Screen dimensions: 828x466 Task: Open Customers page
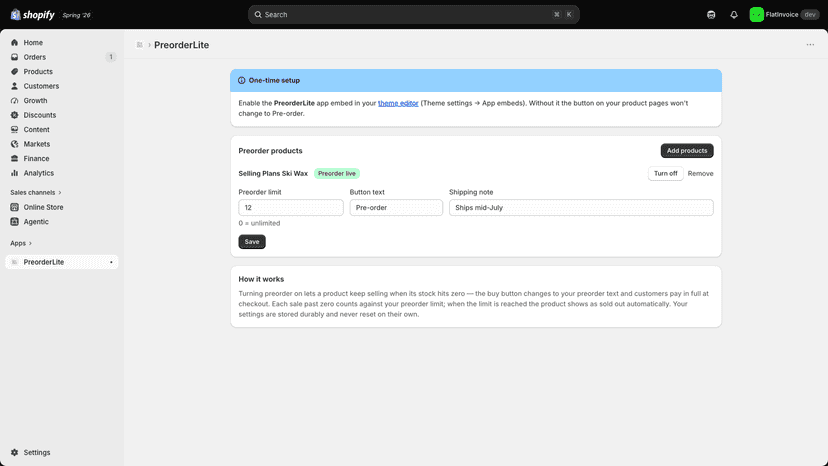pos(41,86)
